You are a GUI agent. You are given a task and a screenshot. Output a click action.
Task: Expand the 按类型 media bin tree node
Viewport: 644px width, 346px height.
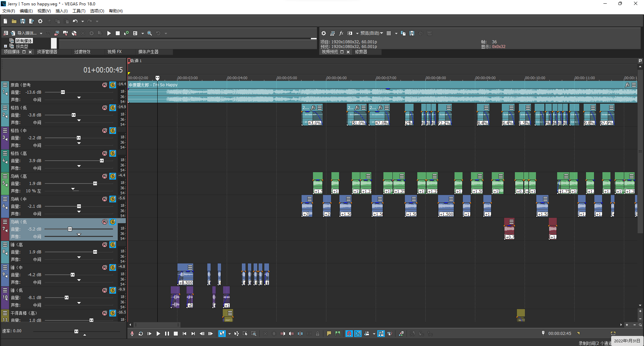point(5,46)
